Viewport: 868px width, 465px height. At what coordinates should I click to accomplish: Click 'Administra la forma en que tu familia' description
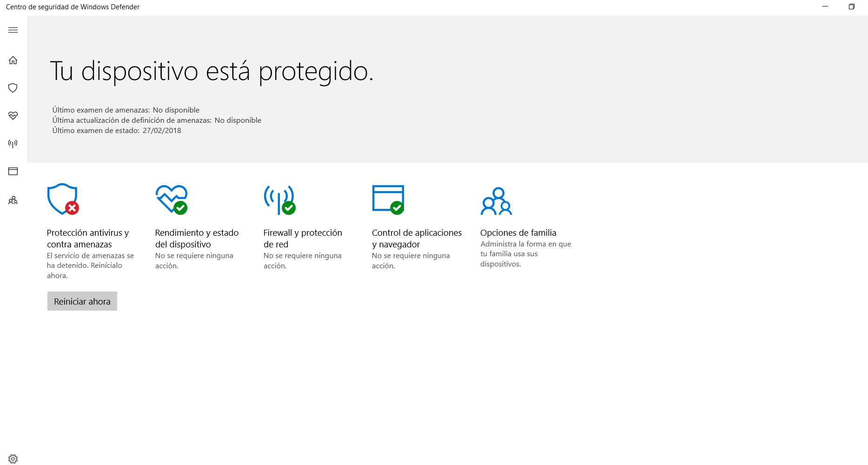click(x=526, y=254)
